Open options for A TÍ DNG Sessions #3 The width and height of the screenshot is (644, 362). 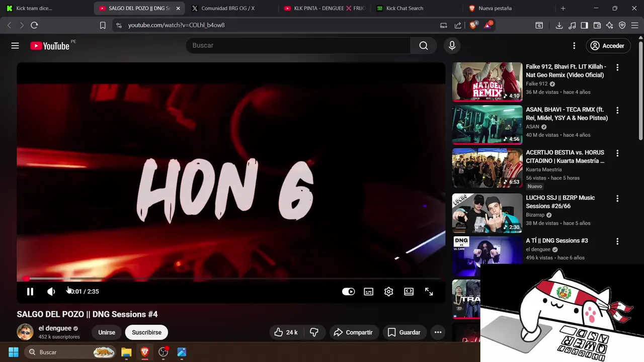617,241
